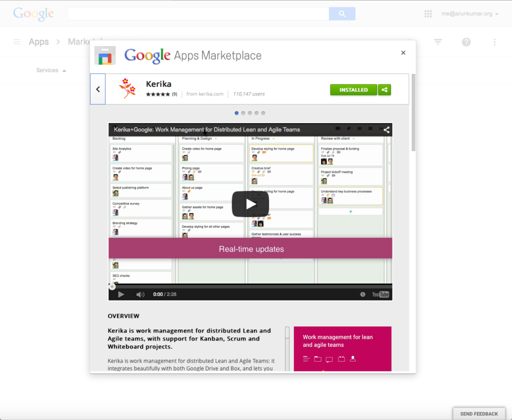Click the Google logo in the header

pos(33,13)
